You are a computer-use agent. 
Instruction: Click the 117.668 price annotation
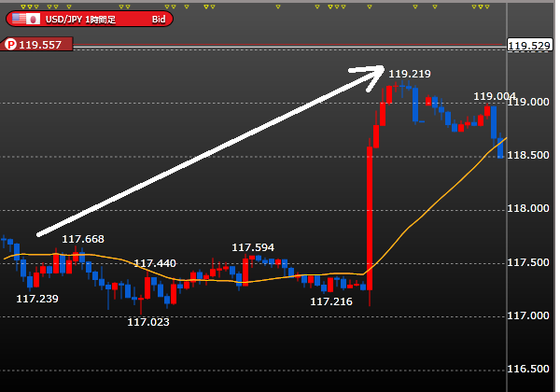(83, 239)
